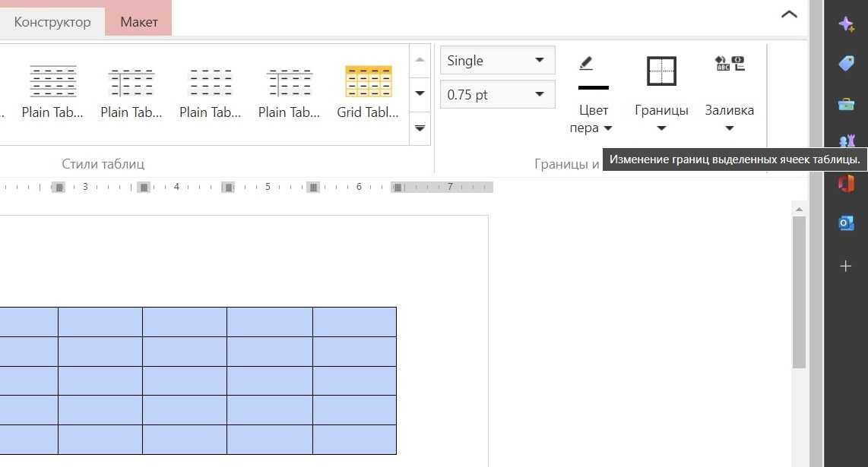Open the Tools briefcase icon in sidebar
The width and height of the screenshot is (868, 467).
pyautogui.click(x=846, y=103)
